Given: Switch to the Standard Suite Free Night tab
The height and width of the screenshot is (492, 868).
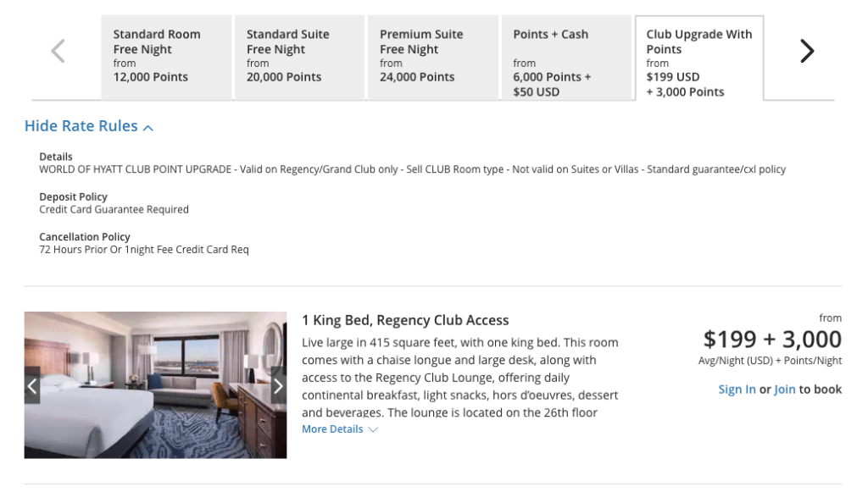Looking at the screenshot, I should click(x=298, y=57).
